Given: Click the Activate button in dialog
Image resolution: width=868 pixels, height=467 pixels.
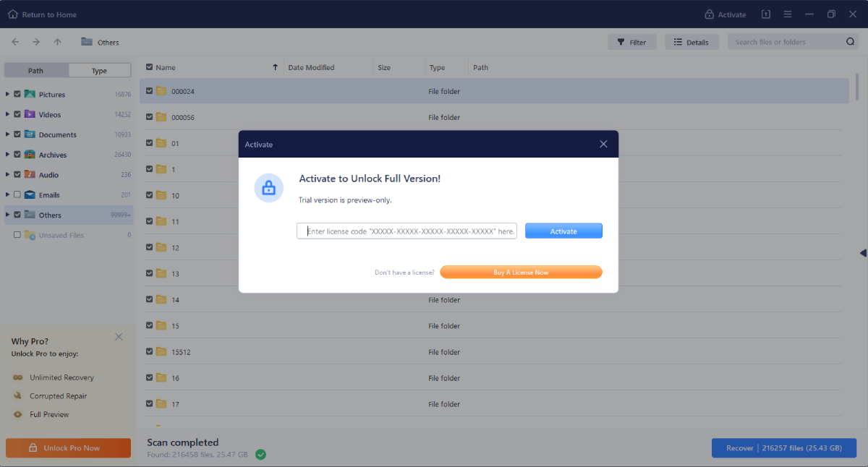Looking at the screenshot, I should (x=563, y=231).
